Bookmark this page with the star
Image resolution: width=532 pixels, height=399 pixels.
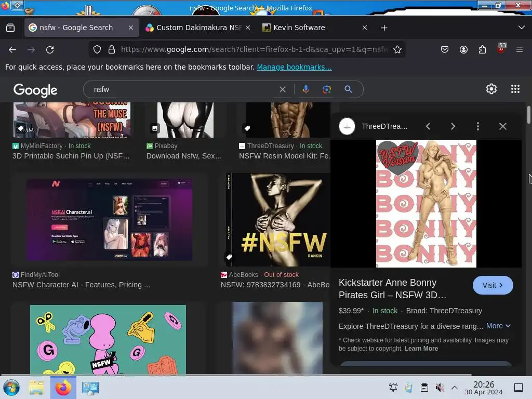397,49
